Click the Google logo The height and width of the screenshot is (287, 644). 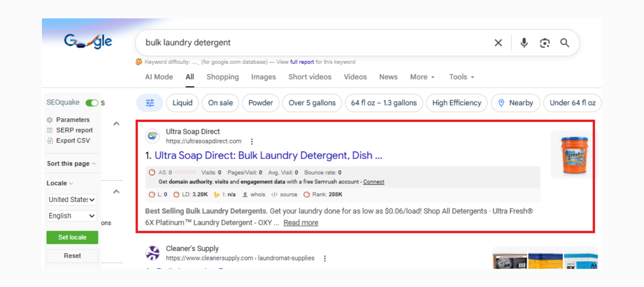coord(88,41)
